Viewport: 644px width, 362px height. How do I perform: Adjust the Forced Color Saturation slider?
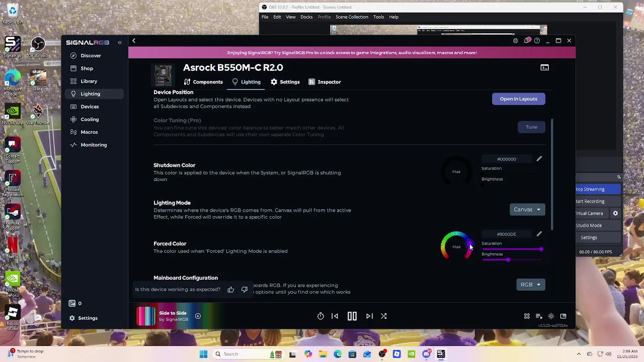[x=512, y=249]
